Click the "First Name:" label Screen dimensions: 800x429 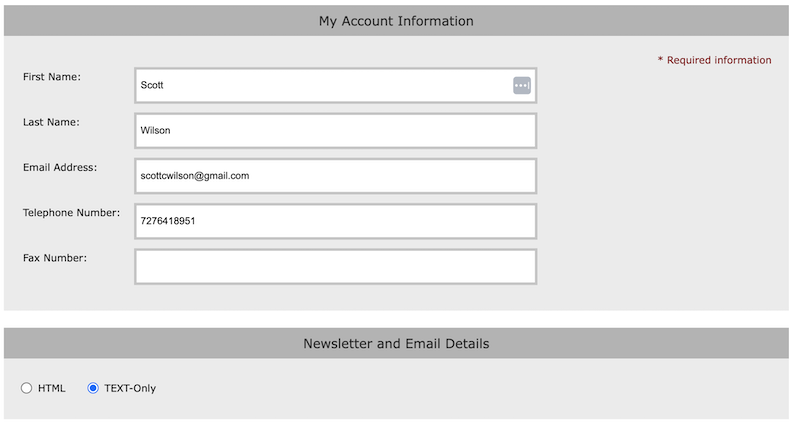[x=52, y=77]
